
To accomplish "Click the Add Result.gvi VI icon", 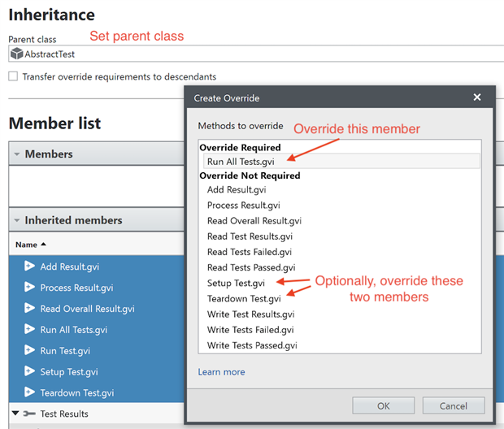I will click(29, 266).
